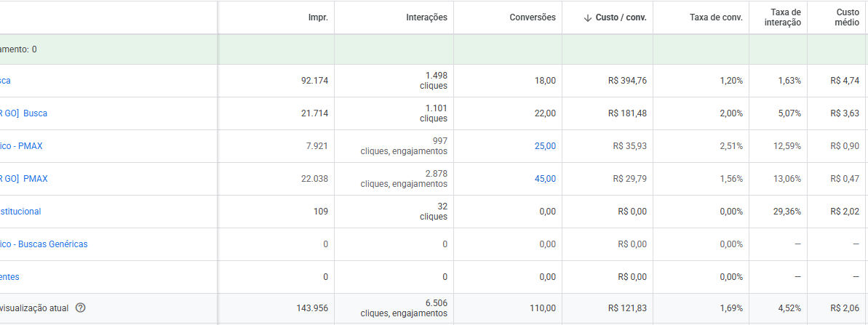Select the R$ 121,83 total cost per conversion cell
The width and height of the screenshot is (868, 325).
(627, 308)
